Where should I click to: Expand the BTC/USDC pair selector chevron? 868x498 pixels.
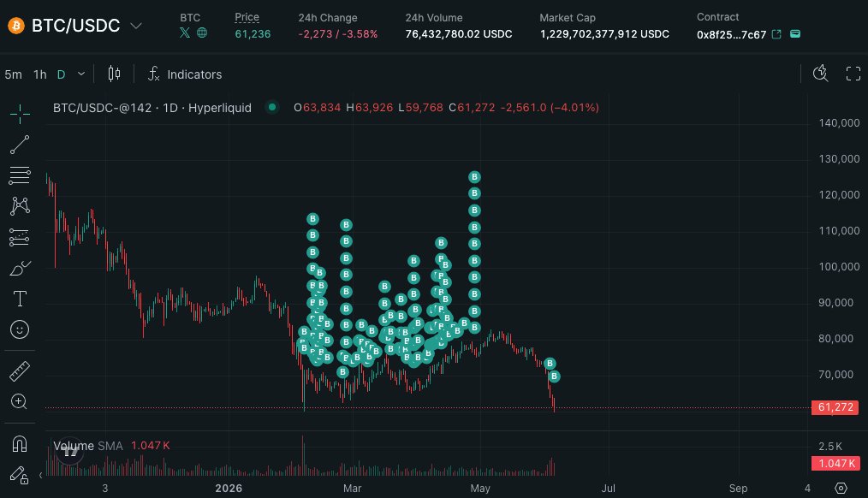click(x=135, y=26)
